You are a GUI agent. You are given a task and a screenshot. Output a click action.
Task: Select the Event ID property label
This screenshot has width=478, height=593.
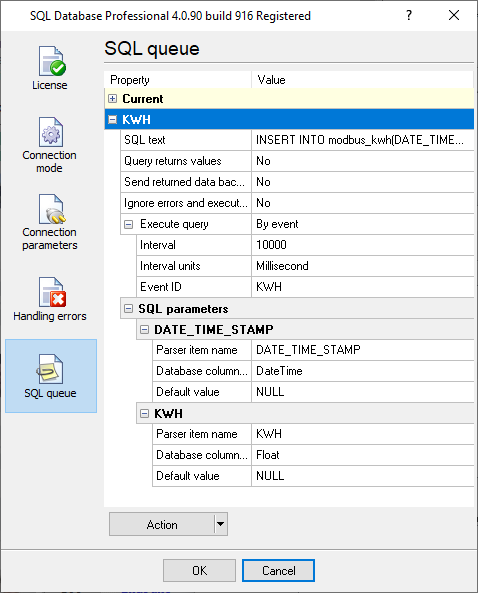click(x=160, y=287)
